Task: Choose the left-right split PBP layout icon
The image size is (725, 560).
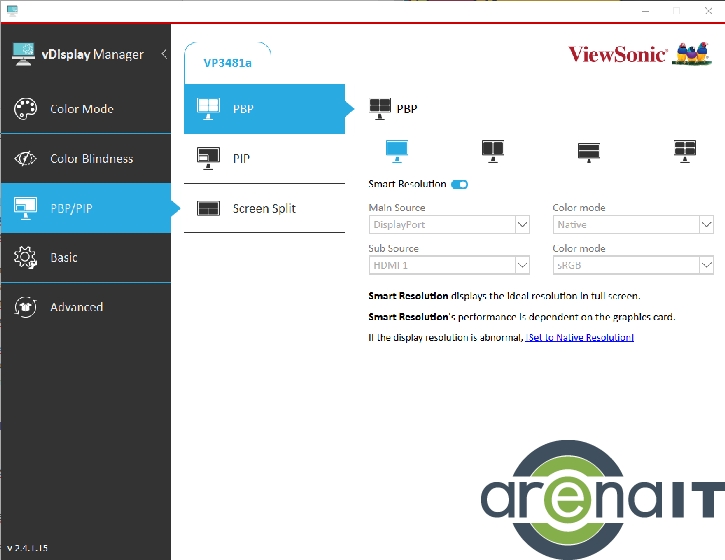Action: click(x=492, y=150)
